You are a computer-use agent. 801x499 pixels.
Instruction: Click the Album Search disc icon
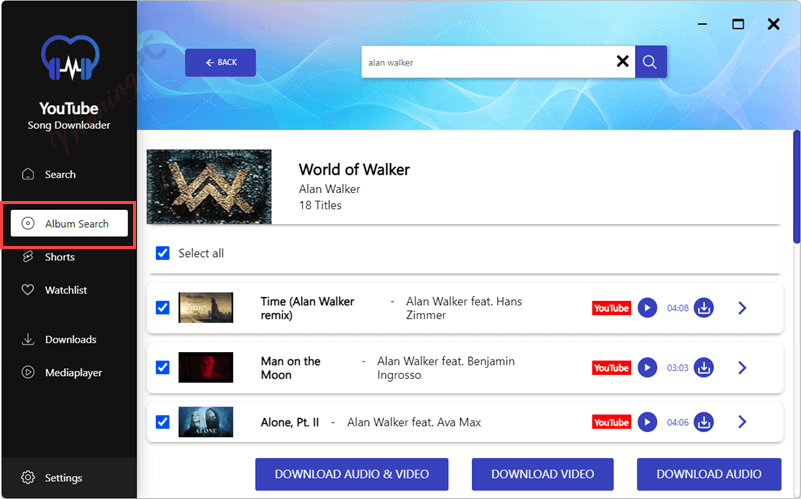(28, 223)
